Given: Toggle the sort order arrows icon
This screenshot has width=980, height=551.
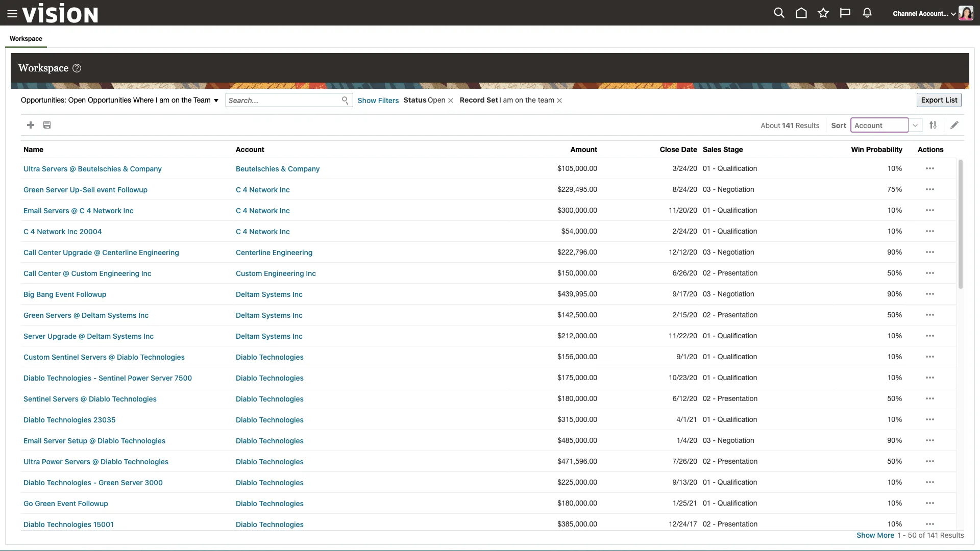Looking at the screenshot, I should pos(933,125).
